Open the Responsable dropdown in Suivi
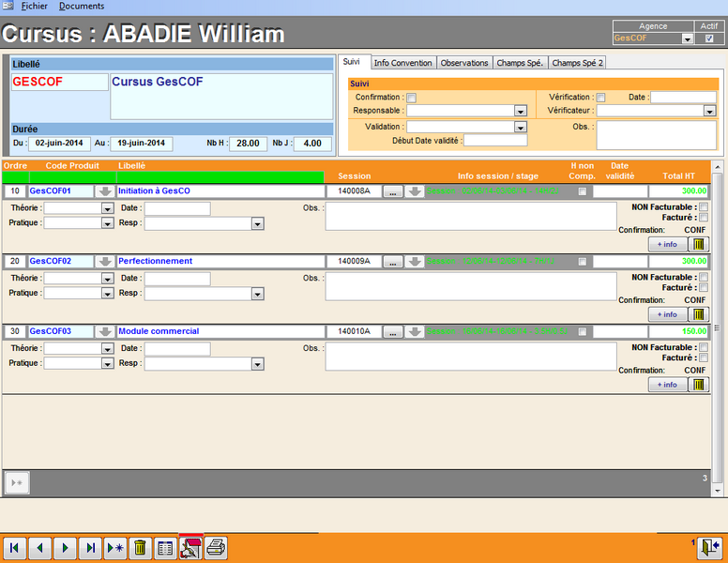728x563 pixels. [521, 111]
